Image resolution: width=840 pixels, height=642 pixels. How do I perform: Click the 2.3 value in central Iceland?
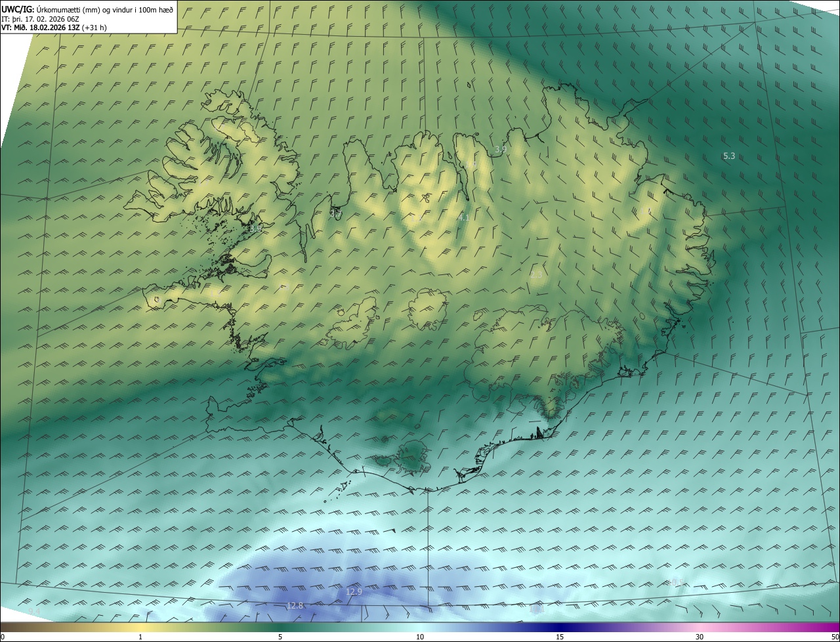[x=536, y=274]
